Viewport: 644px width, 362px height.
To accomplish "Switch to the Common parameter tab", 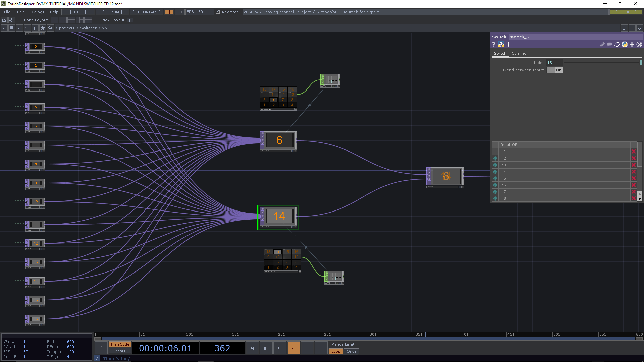I will [x=520, y=53].
